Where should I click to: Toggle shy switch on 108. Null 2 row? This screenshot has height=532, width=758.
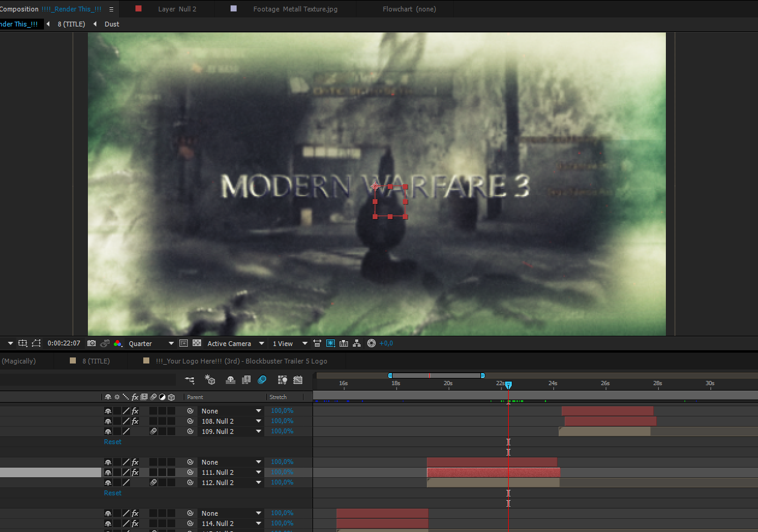(x=108, y=421)
